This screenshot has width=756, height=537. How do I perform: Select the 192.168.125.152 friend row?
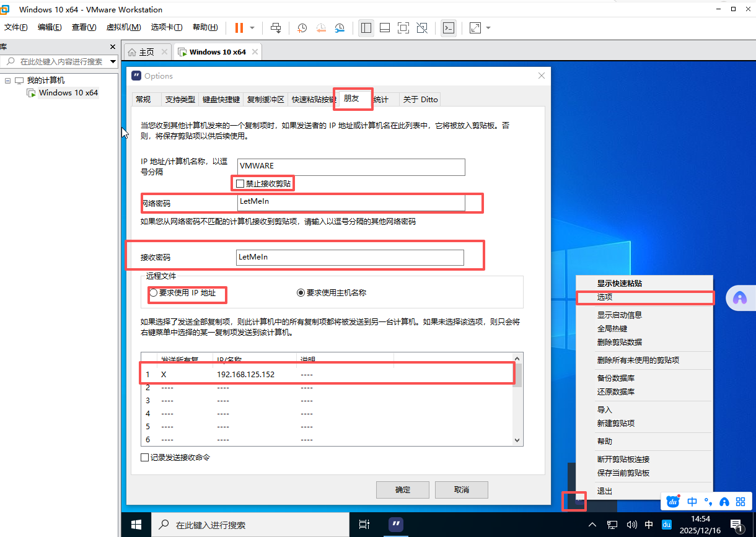[327, 375]
